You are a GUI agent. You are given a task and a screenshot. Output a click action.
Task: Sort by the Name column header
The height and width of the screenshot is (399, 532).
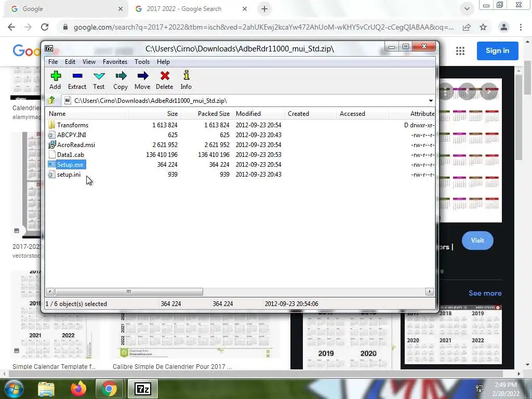click(87, 114)
